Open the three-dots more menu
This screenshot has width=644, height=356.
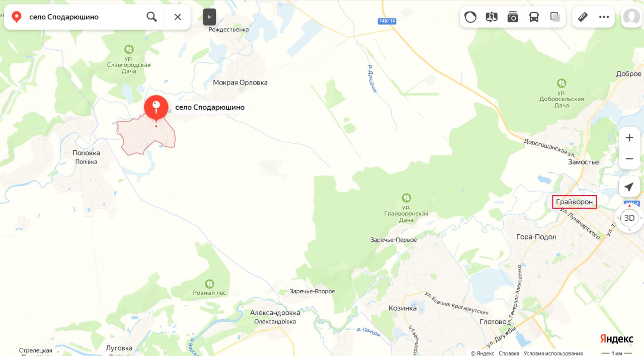[x=604, y=17]
